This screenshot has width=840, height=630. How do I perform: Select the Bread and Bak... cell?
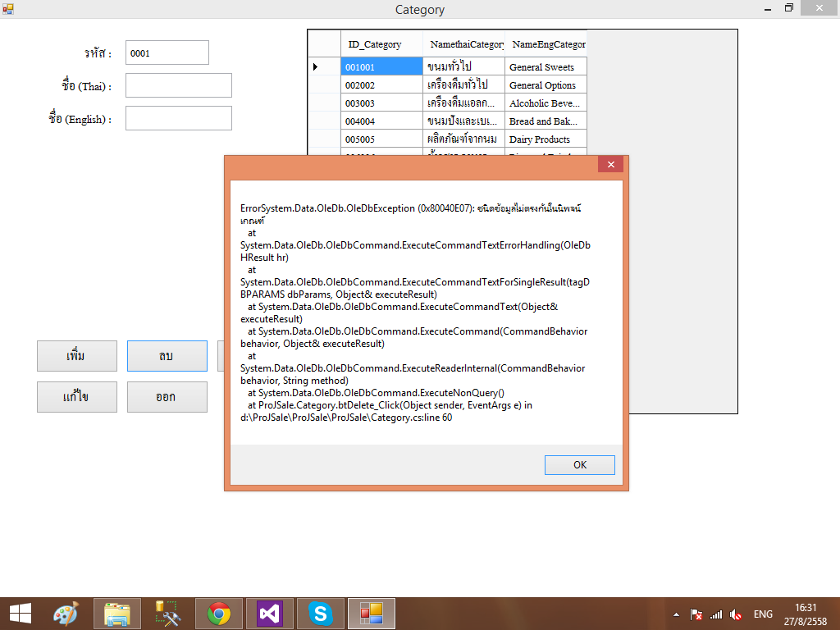pyautogui.click(x=546, y=121)
